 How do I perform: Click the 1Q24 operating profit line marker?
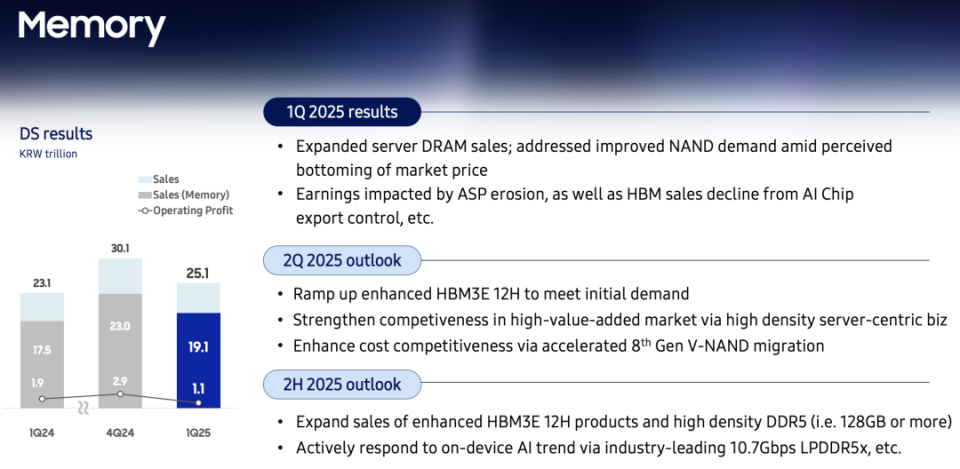click(x=42, y=399)
